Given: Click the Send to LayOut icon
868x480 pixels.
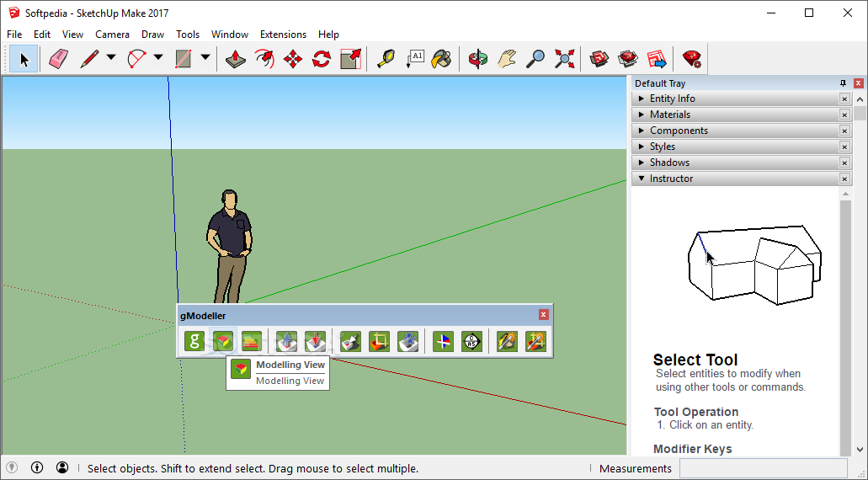Looking at the screenshot, I should [657, 59].
